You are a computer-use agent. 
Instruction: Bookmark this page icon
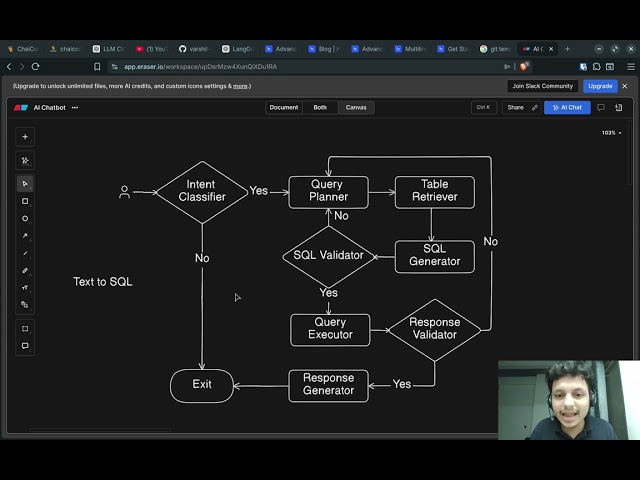tap(97, 67)
